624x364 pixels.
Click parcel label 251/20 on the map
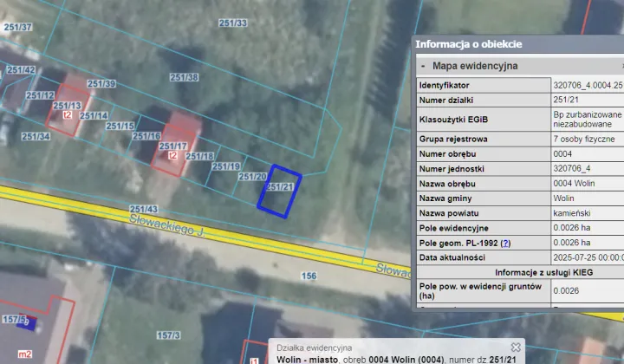click(x=253, y=176)
